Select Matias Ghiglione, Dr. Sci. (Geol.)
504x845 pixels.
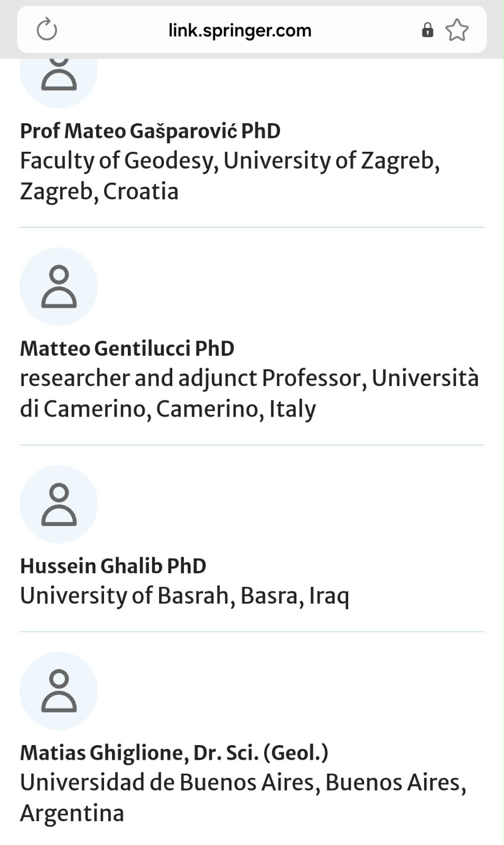click(x=174, y=753)
